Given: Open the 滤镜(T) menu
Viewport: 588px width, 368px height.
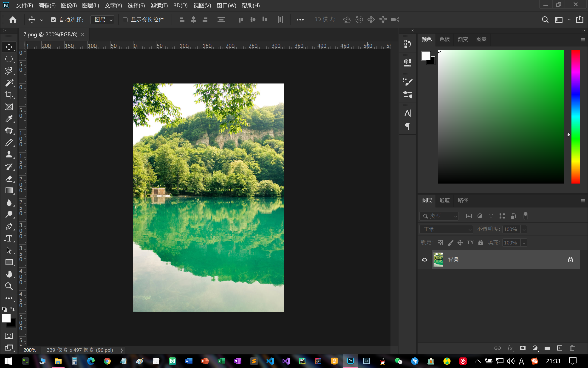Looking at the screenshot, I should [159, 5].
